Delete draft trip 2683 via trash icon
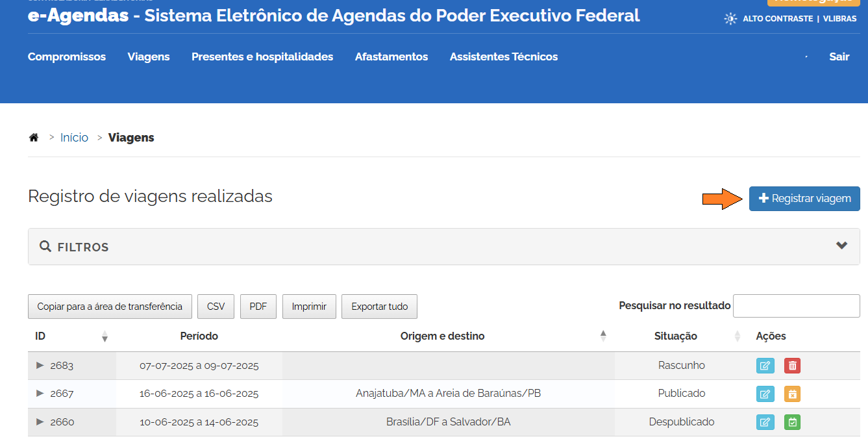 coord(792,366)
